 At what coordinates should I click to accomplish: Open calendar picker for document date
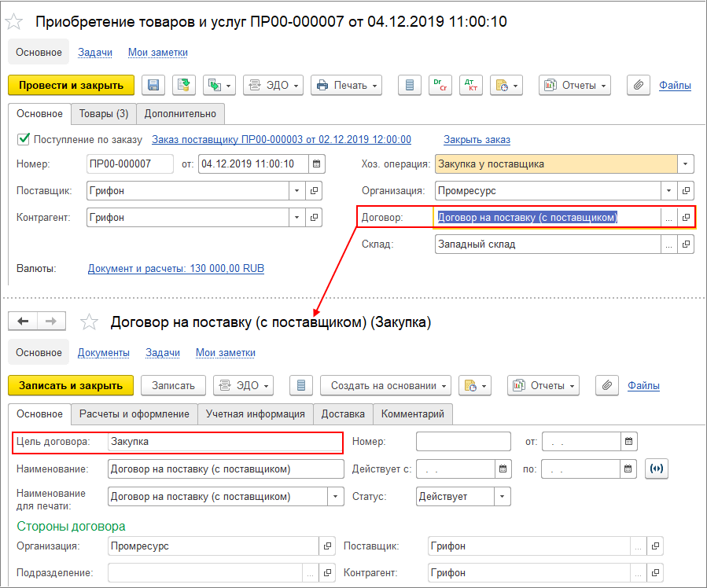(x=316, y=164)
